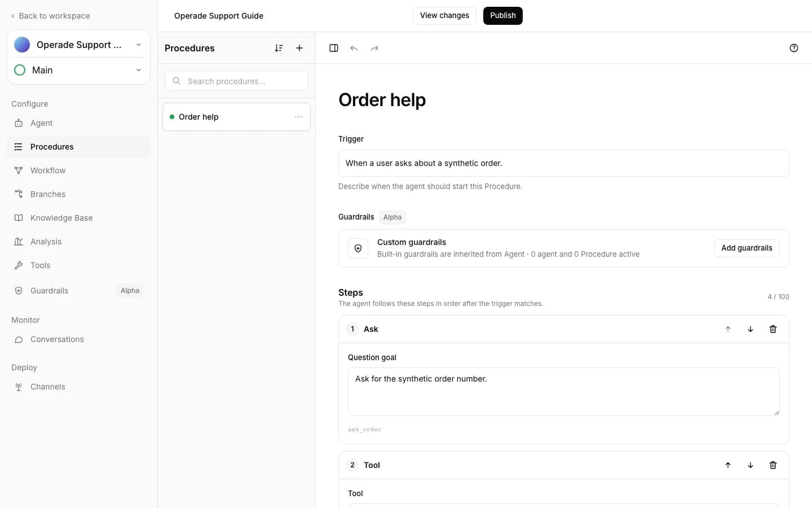Viewport: 812px width, 508px height.
Task: Click the ask_order identifier text
Action: [364, 430]
